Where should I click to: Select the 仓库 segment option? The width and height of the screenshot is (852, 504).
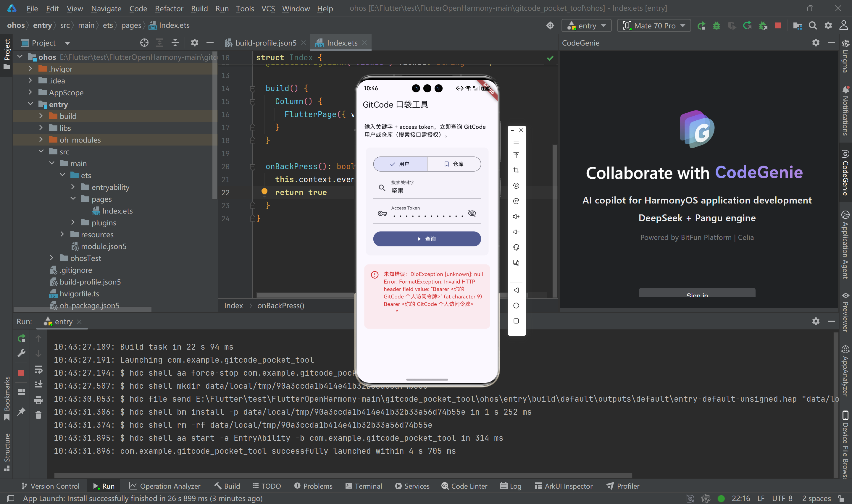click(454, 164)
